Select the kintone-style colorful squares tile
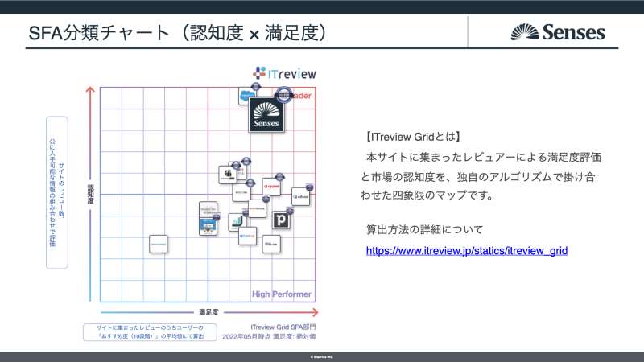This screenshot has height=362, width=644. [228, 175]
